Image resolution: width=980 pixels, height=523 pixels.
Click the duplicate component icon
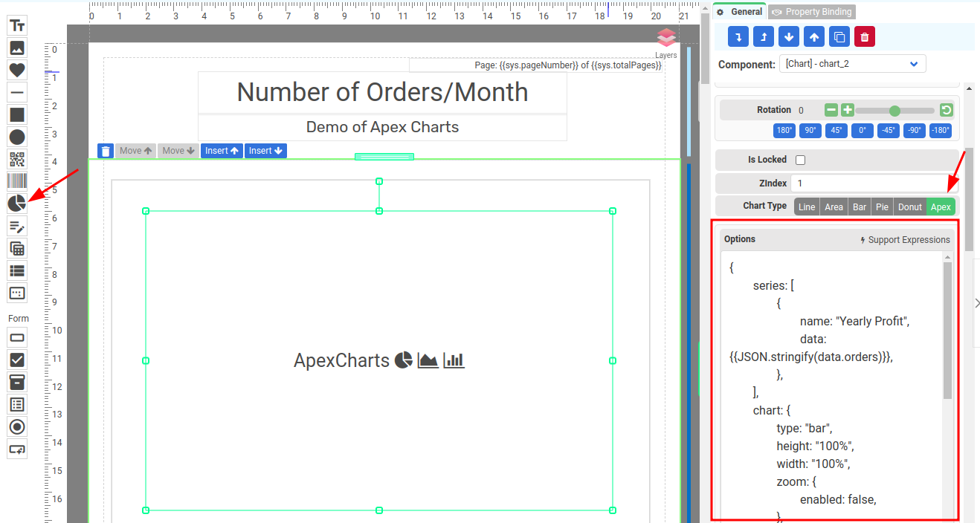tap(839, 37)
